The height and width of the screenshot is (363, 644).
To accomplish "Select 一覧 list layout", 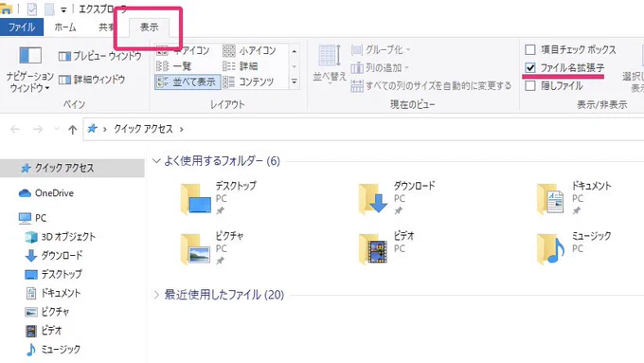I will [x=174, y=66].
